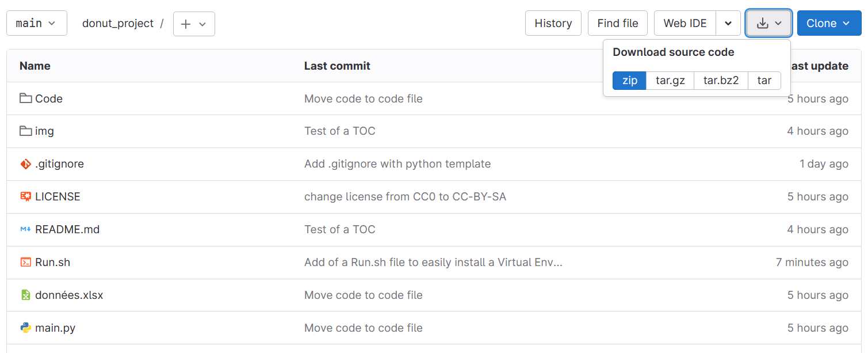Open commit 'Add of a Run.sh file to easily install'

coord(433,262)
